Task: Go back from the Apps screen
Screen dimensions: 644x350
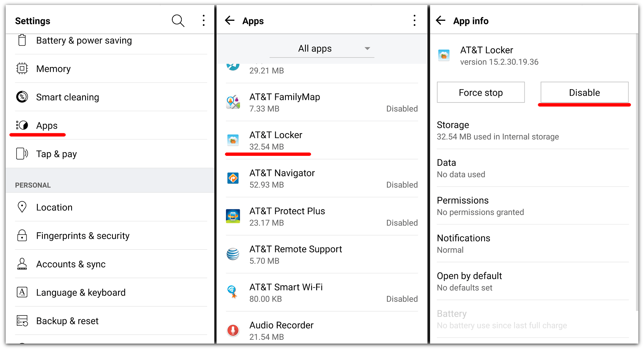Action: click(x=230, y=20)
